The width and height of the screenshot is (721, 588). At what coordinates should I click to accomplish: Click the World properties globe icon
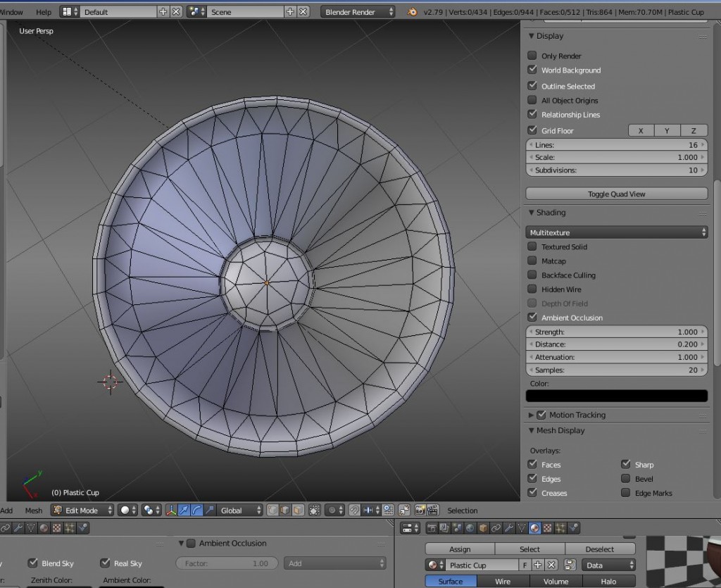coord(470,527)
